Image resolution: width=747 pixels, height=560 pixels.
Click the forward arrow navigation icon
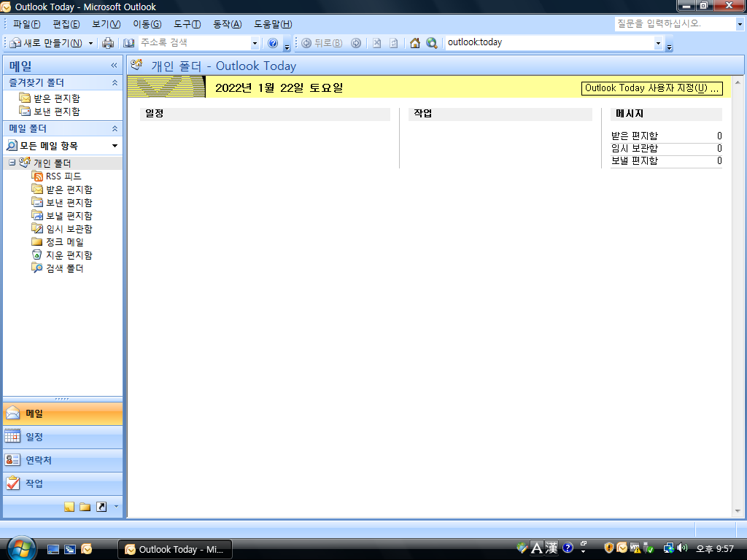(356, 43)
